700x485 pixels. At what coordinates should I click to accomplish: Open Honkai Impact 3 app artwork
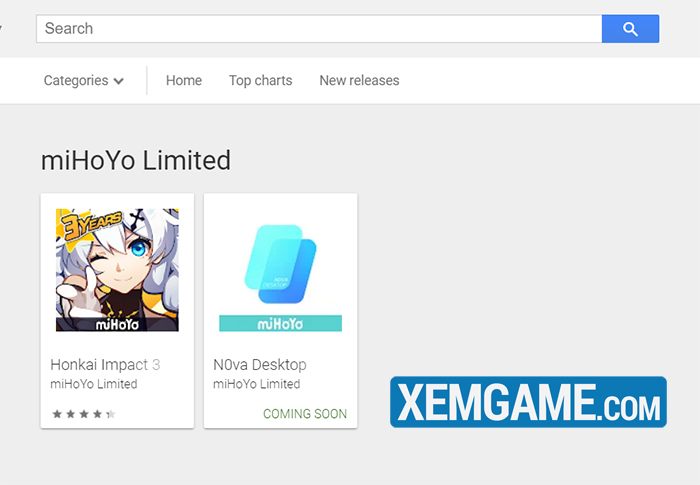pyautogui.click(x=117, y=270)
